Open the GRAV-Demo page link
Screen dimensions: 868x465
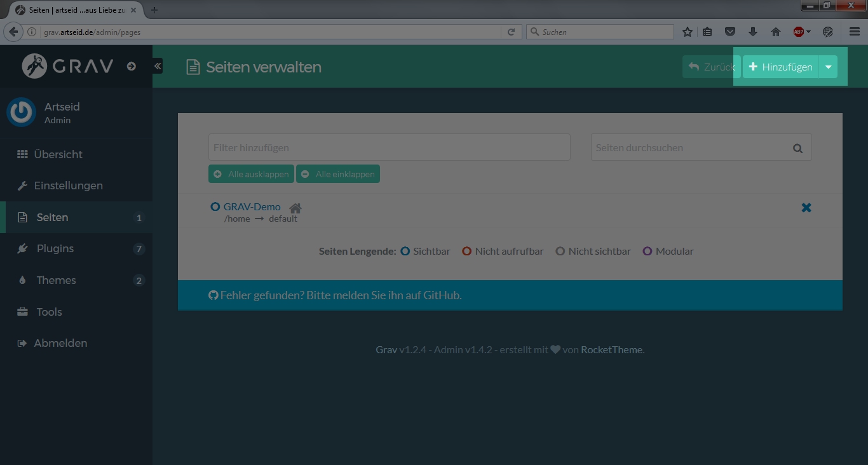click(x=252, y=206)
